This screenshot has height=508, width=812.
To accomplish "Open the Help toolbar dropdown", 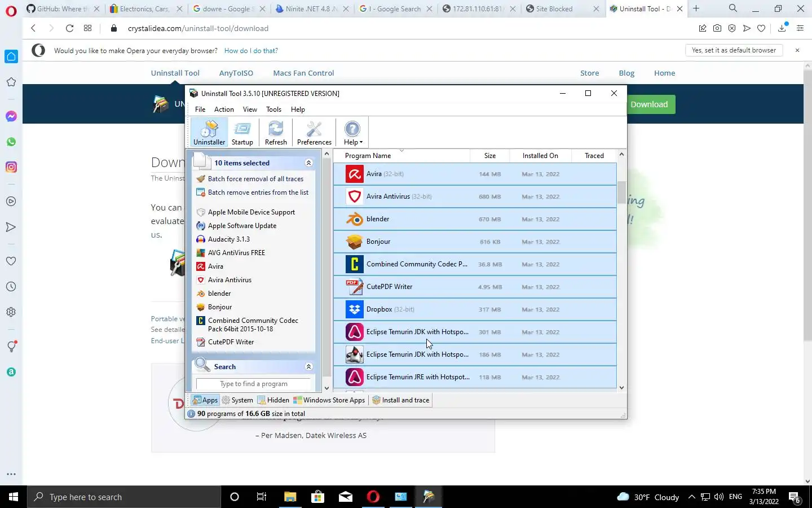I will click(x=353, y=133).
